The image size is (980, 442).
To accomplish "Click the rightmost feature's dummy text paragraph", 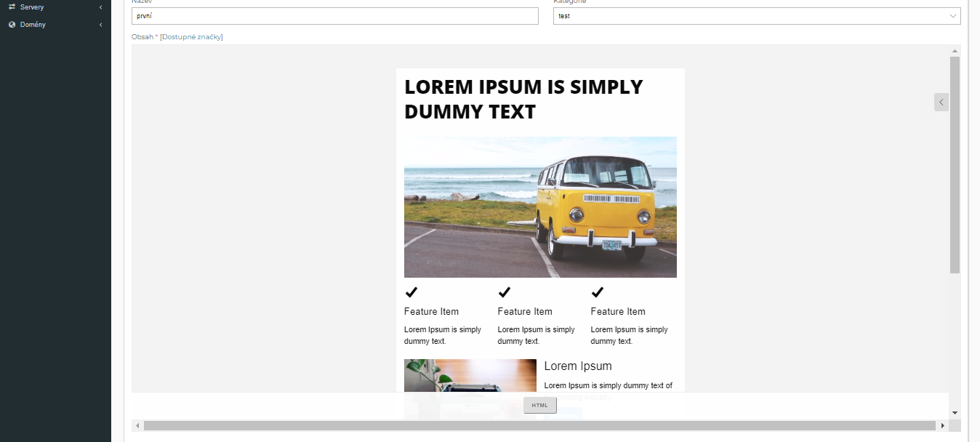I will 630,335.
